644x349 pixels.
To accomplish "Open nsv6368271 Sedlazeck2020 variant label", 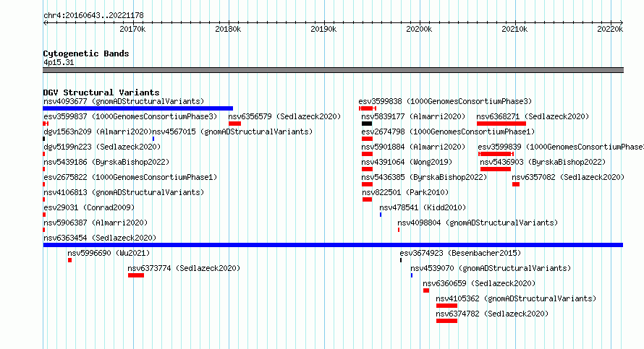I will click(533, 116).
